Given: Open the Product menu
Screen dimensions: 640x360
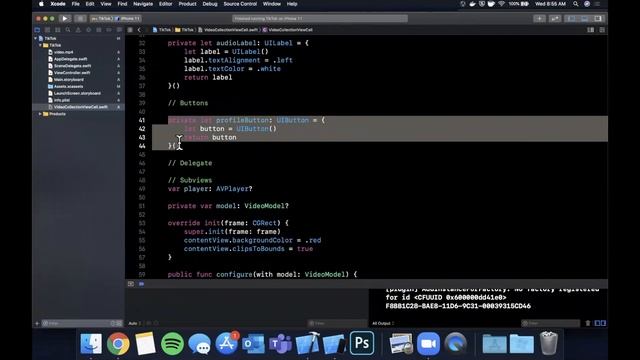Looking at the screenshot, I should click(x=187, y=4).
